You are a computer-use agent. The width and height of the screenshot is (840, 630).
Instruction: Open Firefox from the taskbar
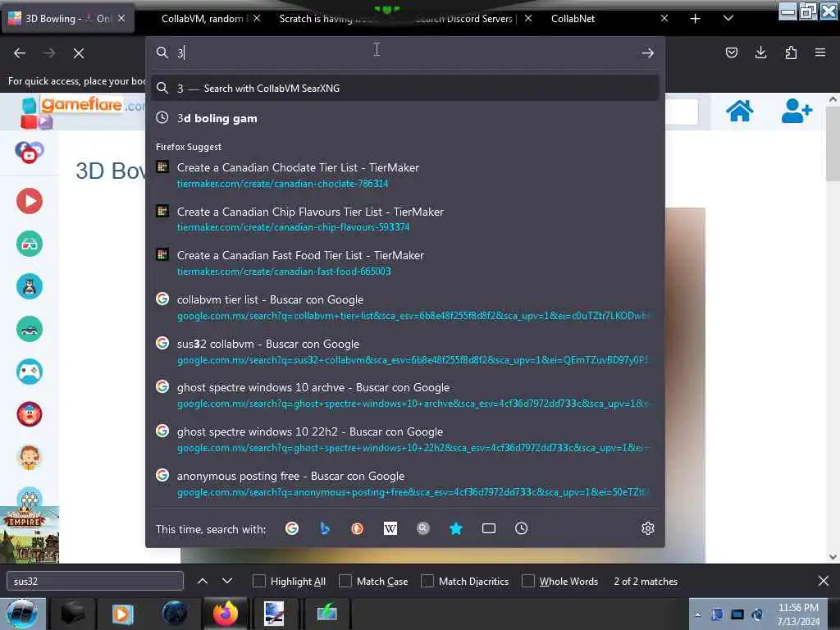(x=225, y=614)
